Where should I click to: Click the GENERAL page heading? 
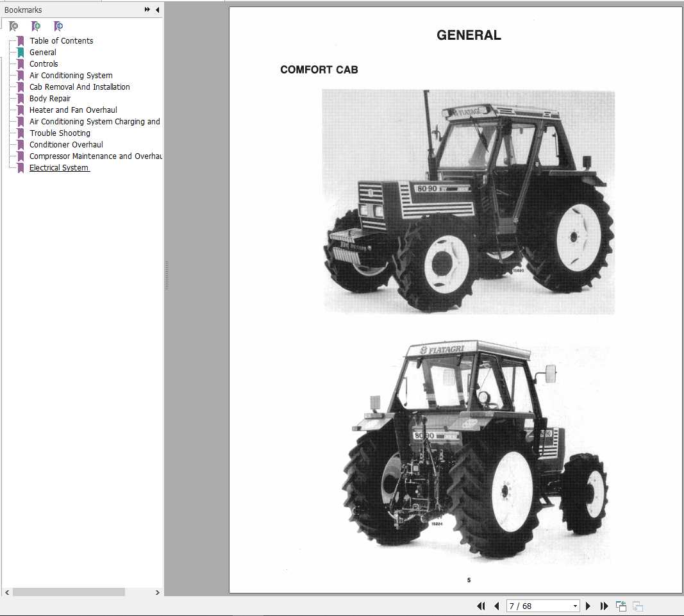(469, 35)
